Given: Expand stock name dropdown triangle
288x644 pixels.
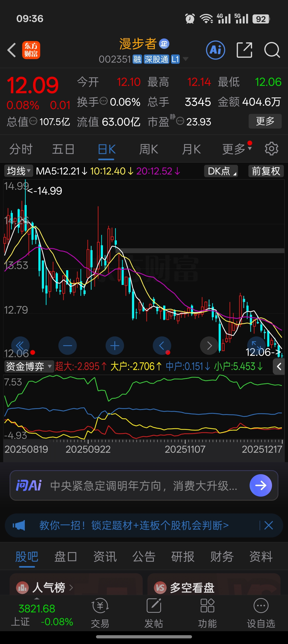Looking at the screenshot, I should [x=185, y=59].
